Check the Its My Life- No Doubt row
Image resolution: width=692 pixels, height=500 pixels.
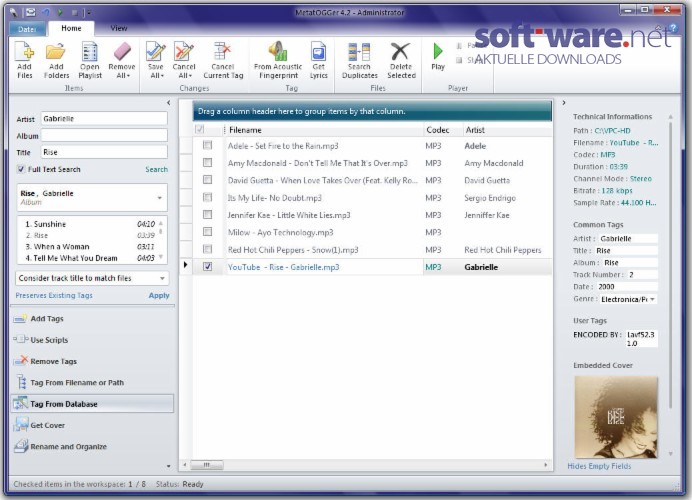pos(207,197)
